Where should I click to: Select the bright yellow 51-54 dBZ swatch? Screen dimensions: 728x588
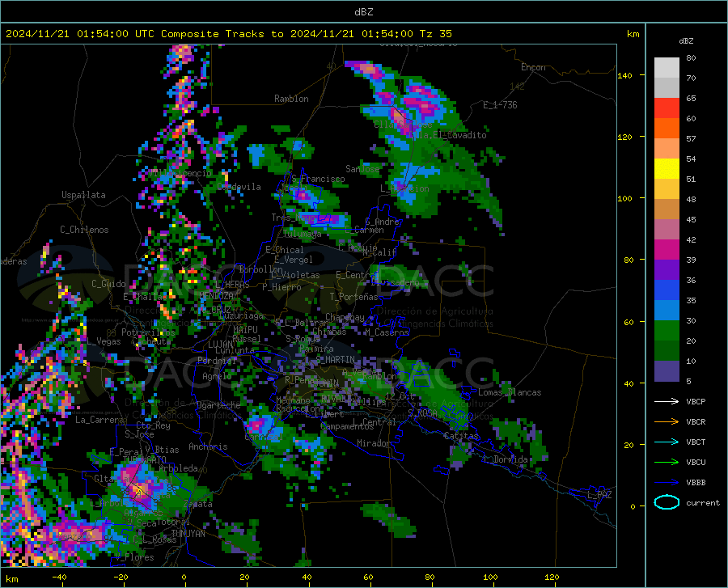(x=667, y=169)
